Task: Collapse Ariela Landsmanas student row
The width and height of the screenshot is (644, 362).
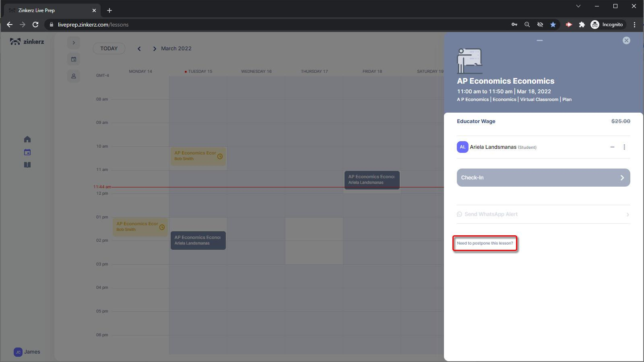Action: pyautogui.click(x=612, y=147)
